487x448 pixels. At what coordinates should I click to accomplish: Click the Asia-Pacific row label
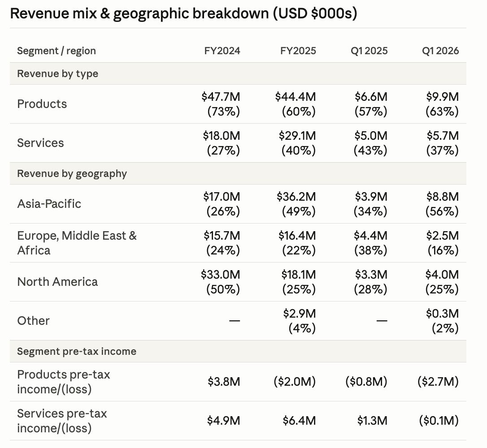click(x=49, y=204)
